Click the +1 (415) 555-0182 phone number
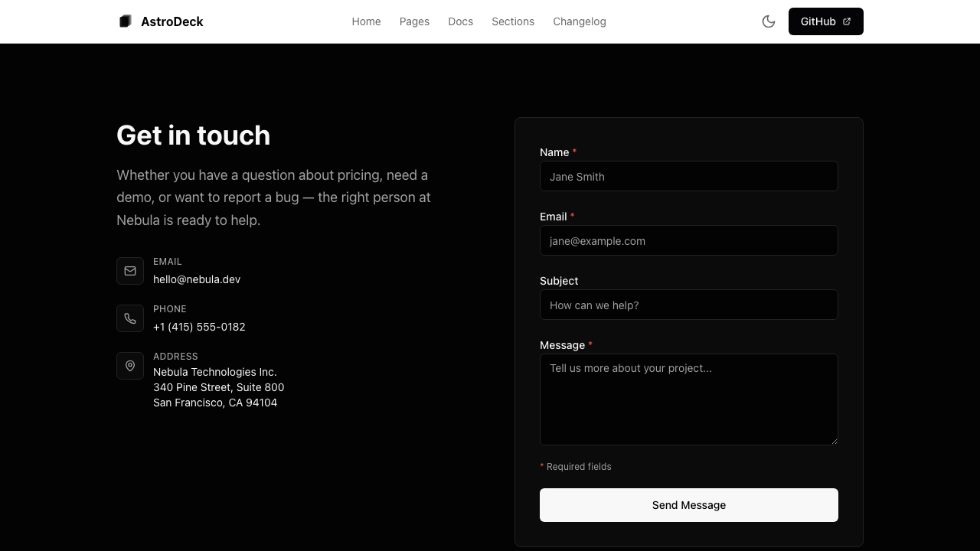 (199, 327)
